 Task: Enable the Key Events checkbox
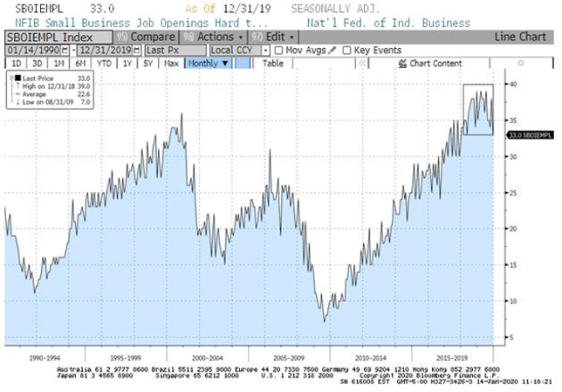[347, 51]
